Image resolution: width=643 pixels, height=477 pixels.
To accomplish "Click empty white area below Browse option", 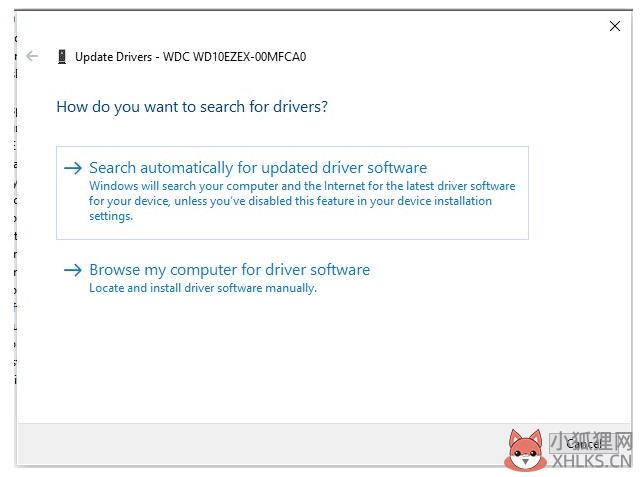I will (x=300, y=360).
